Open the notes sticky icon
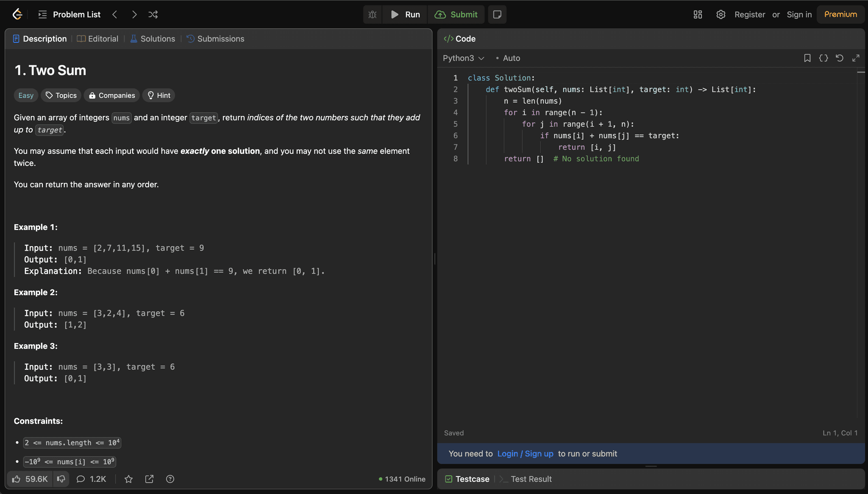This screenshot has height=494, width=868. [x=497, y=14]
